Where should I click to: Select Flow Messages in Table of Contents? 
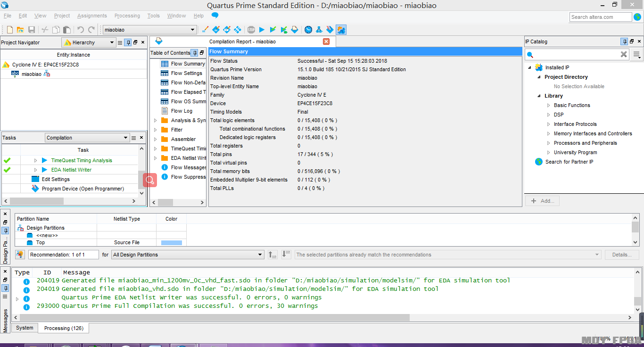pos(189,167)
